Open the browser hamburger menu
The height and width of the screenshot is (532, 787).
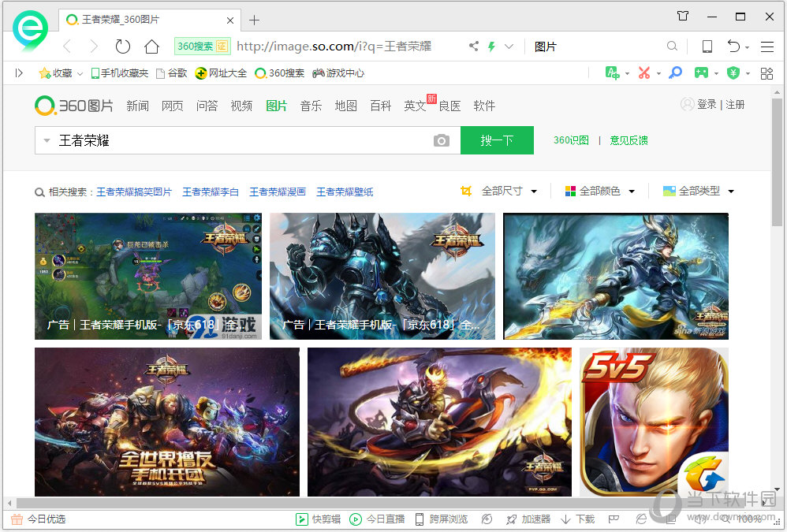[769, 47]
